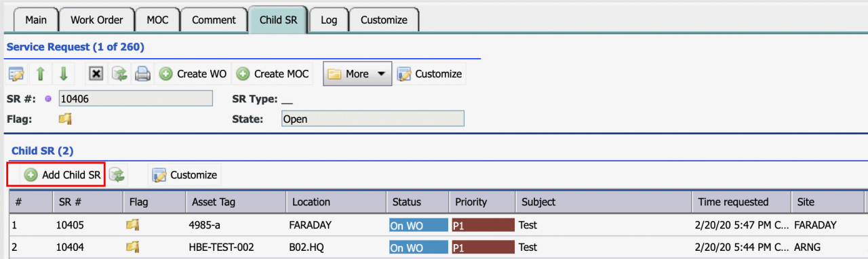Click Create MOC button
The width and height of the screenshot is (868, 259).
coord(272,74)
